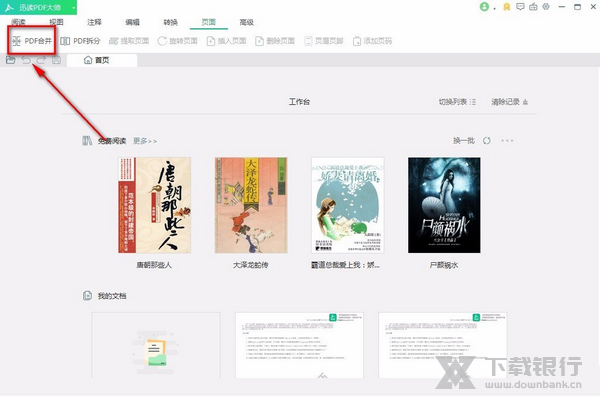Click the 换一批 refresh batch text
The width and height of the screenshot is (600, 397).
(464, 141)
